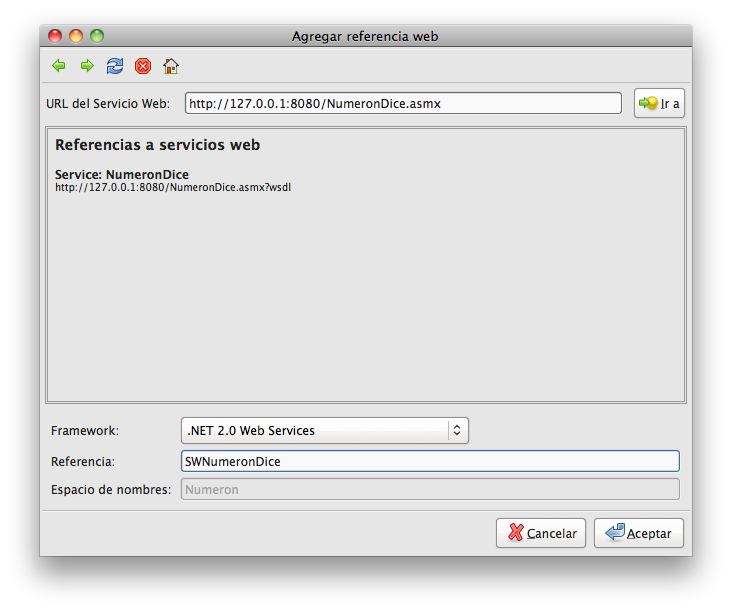Open the home page icon
This screenshot has width=732, height=611.
click(x=171, y=66)
